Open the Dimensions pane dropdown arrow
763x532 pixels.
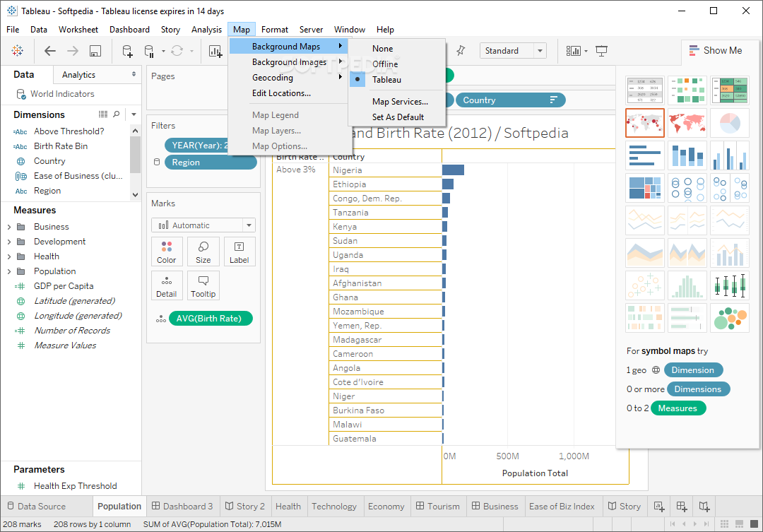pyautogui.click(x=134, y=114)
